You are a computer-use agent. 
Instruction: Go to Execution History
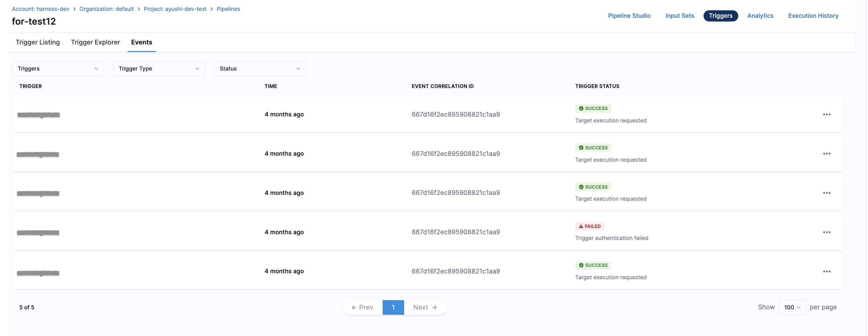pyautogui.click(x=813, y=16)
